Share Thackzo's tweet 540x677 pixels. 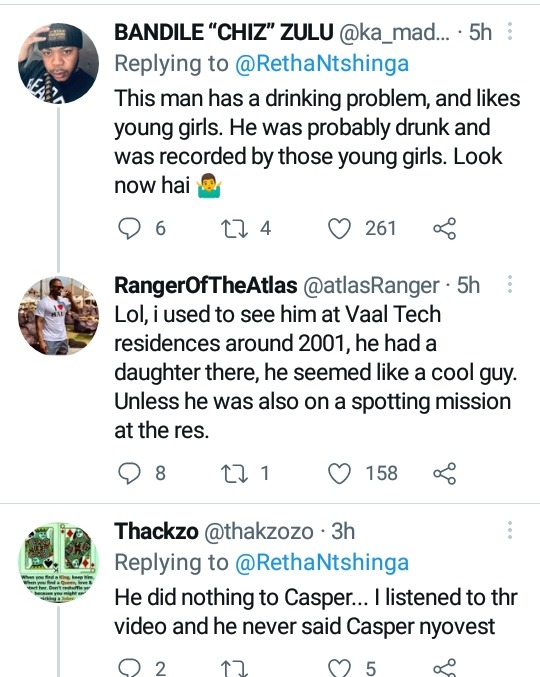[445, 668]
